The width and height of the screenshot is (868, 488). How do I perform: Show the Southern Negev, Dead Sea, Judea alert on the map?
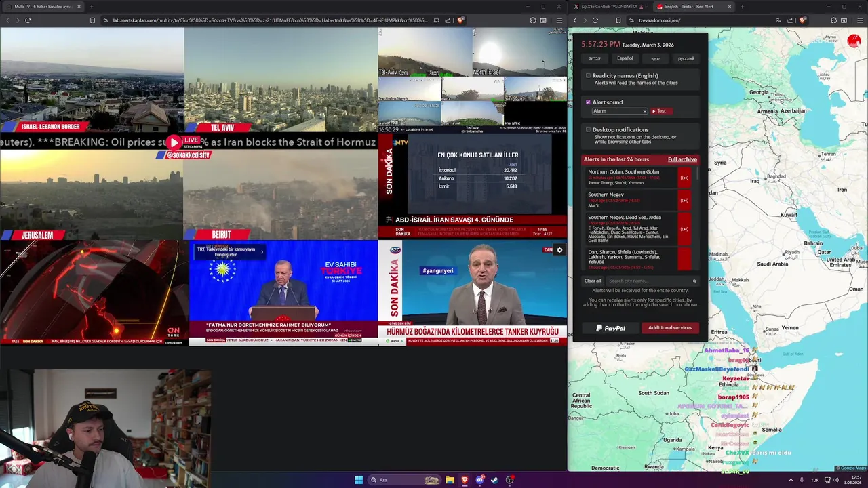coord(684,229)
